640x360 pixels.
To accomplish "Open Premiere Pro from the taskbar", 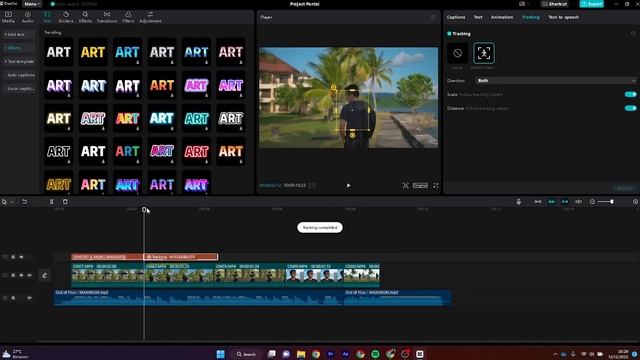I will tap(331, 354).
